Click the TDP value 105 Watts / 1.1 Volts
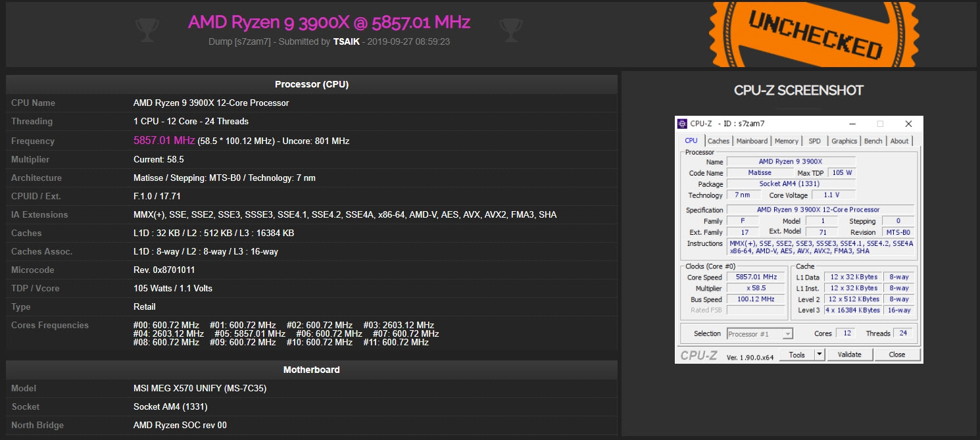 tap(173, 288)
